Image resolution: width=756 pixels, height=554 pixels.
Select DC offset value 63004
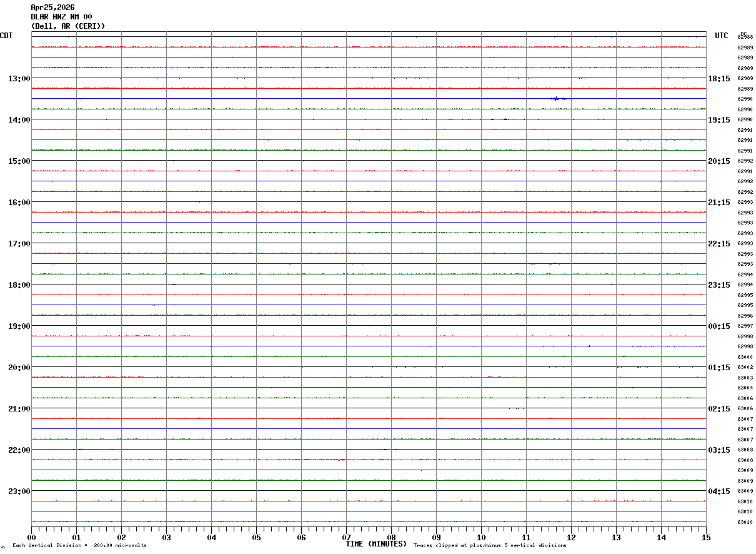coord(745,388)
